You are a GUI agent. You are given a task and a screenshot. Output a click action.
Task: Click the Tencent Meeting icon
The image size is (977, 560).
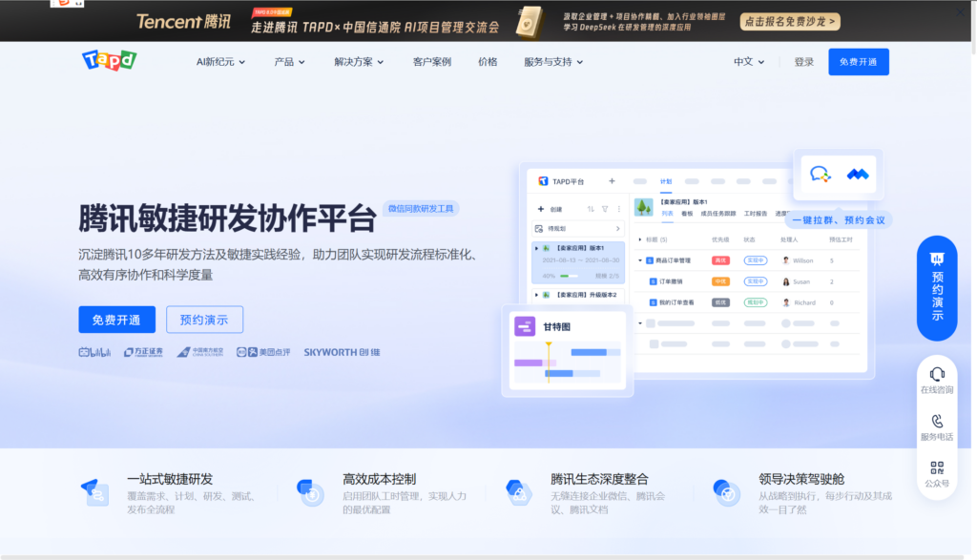[858, 175]
